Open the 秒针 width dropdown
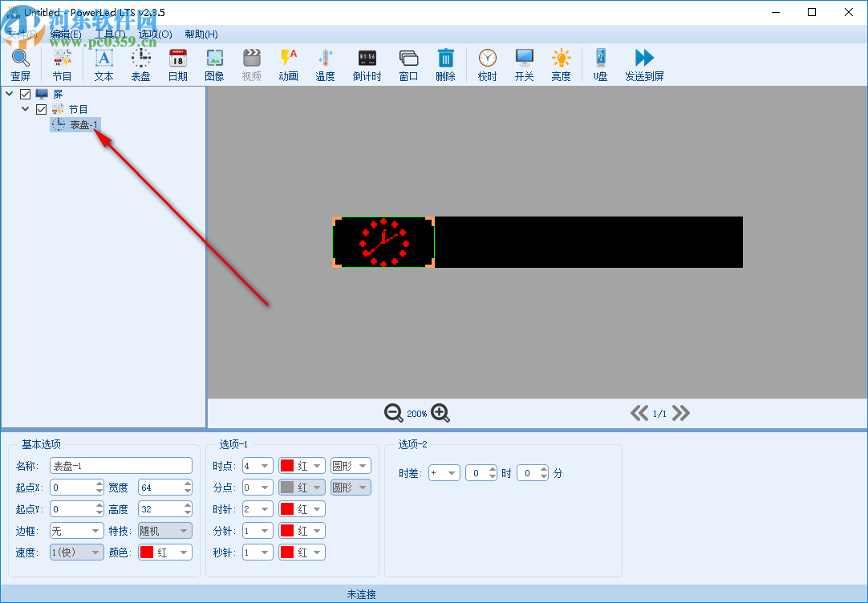This screenshot has height=603, width=868. point(258,552)
